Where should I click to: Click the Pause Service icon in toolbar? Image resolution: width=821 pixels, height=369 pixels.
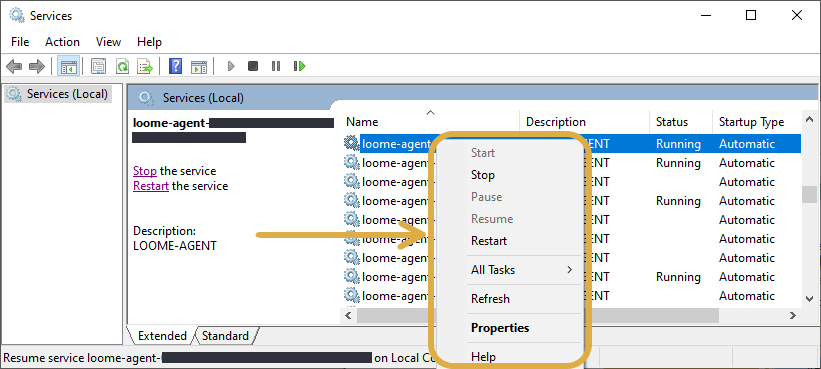(275, 66)
